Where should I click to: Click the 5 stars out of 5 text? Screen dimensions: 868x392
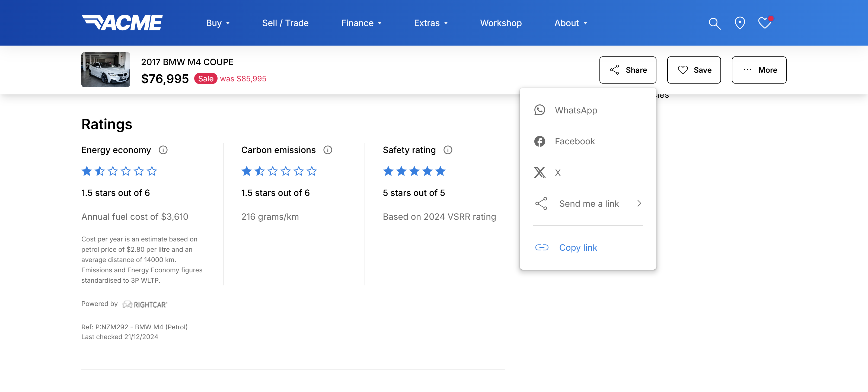pyautogui.click(x=414, y=193)
